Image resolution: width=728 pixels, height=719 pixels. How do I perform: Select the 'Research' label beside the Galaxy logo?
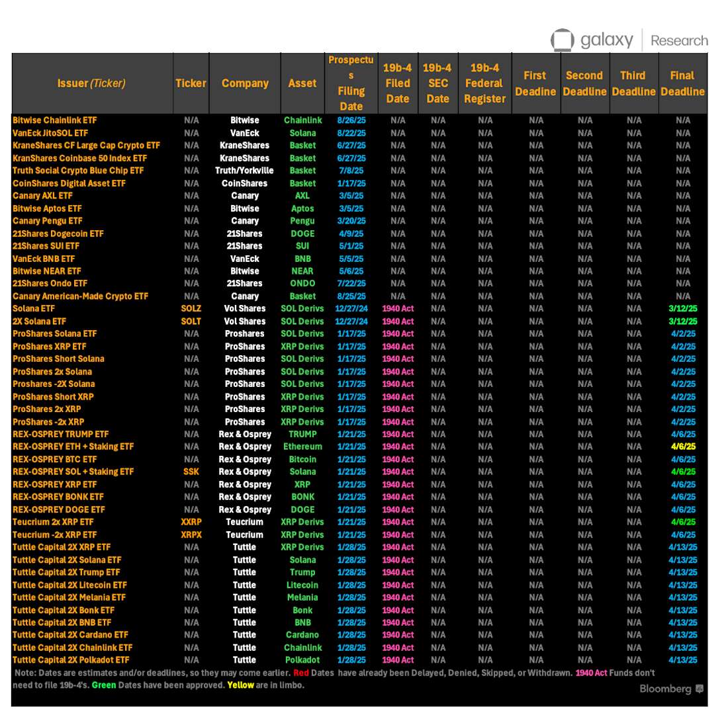(680, 40)
